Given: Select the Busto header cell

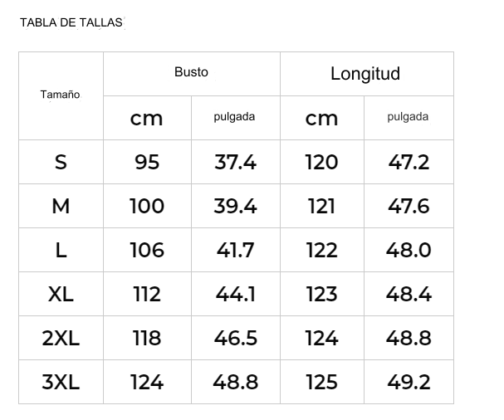Looking at the screenshot, I should [x=191, y=72].
